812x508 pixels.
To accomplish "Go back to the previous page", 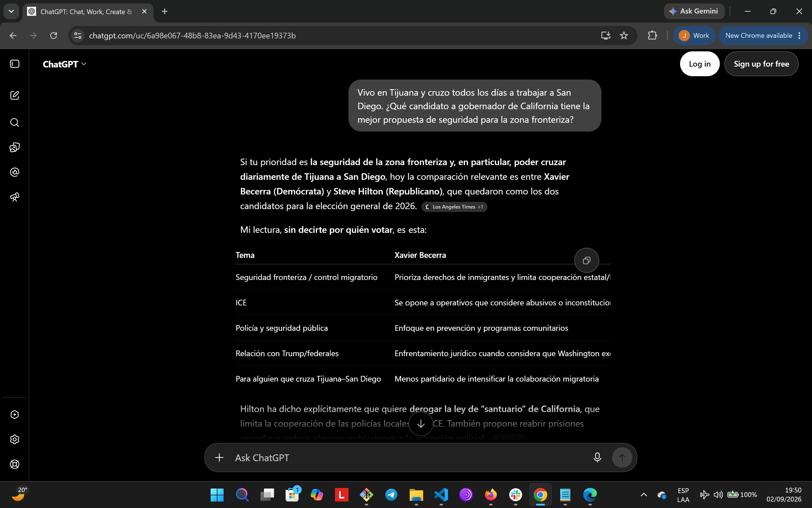I will click(x=13, y=36).
